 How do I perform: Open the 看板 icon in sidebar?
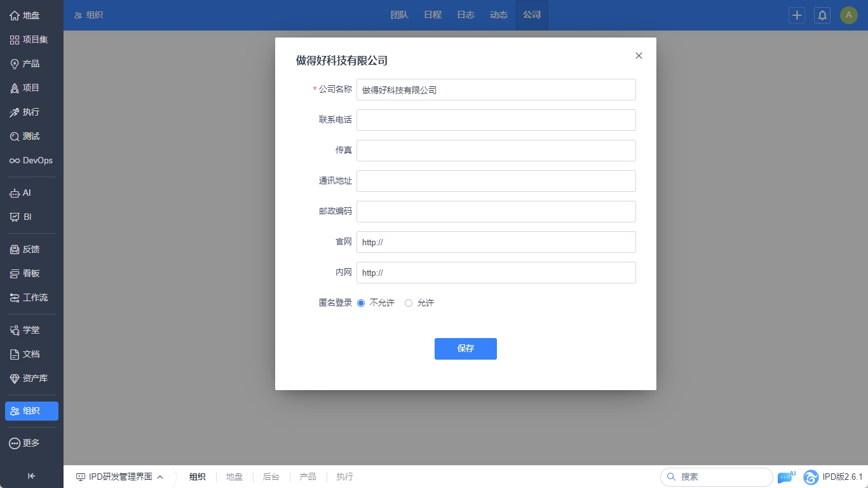pyautogui.click(x=15, y=273)
